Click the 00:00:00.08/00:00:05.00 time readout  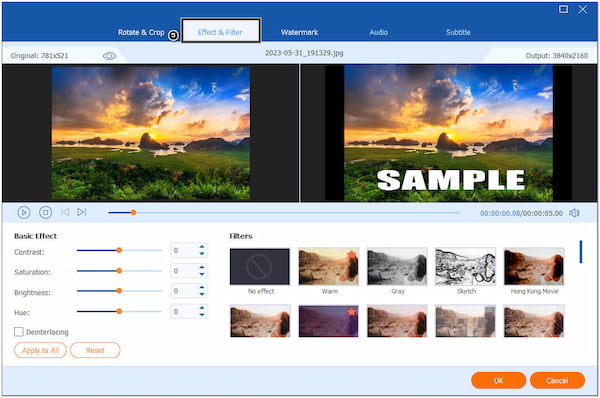[x=521, y=213]
